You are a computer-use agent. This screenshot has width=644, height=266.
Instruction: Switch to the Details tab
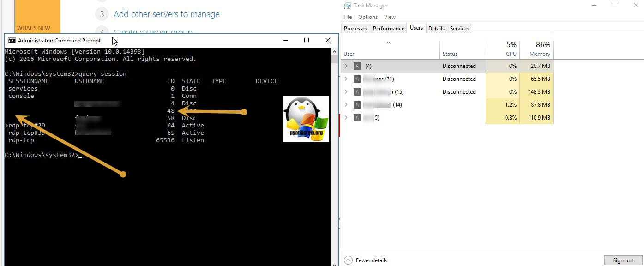pyautogui.click(x=436, y=29)
